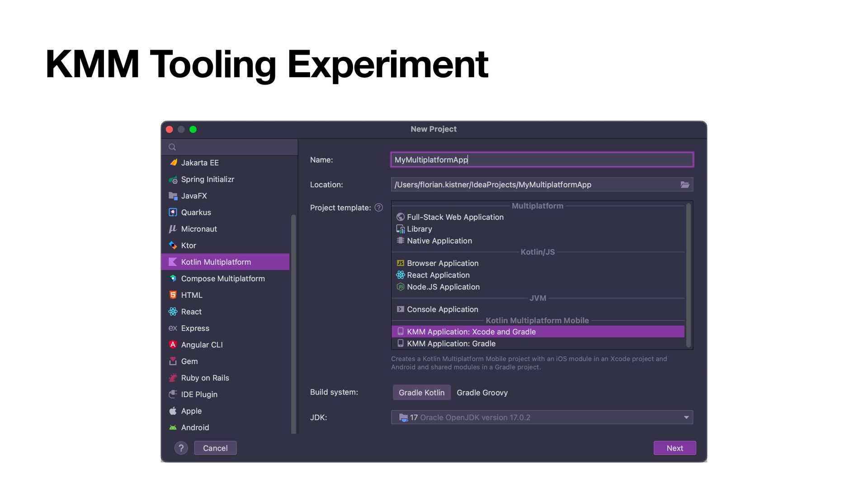
Task: Click the Kotlin Multiplatform K icon
Action: pyautogui.click(x=173, y=262)
